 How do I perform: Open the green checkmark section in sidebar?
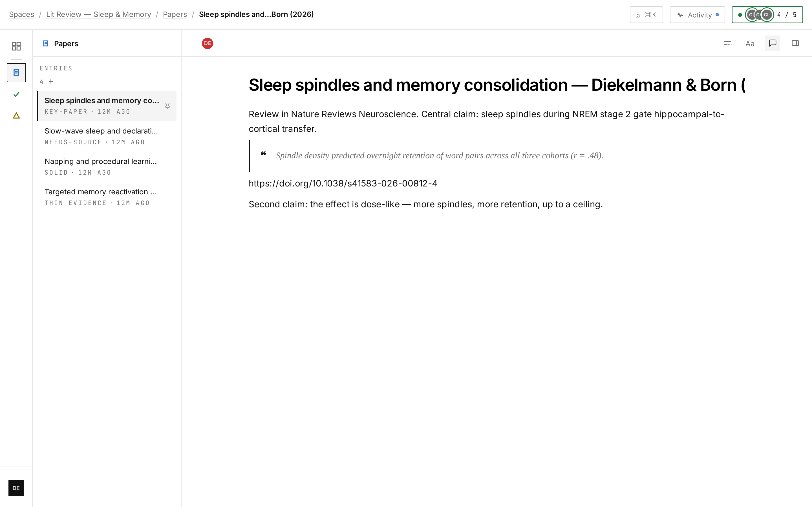pyautogui.click(x=16, y=94)
